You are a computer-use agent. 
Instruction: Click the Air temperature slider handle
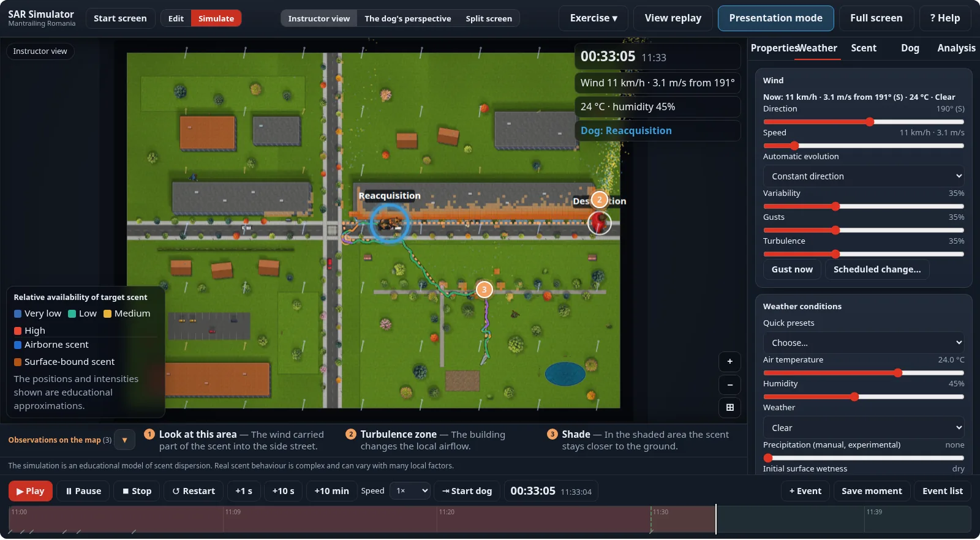click(x=898, y=373)
